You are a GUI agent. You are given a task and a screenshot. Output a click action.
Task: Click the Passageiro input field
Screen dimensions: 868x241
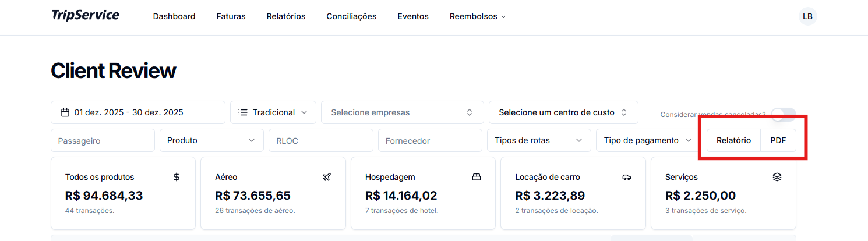click(x=103, y=140)
